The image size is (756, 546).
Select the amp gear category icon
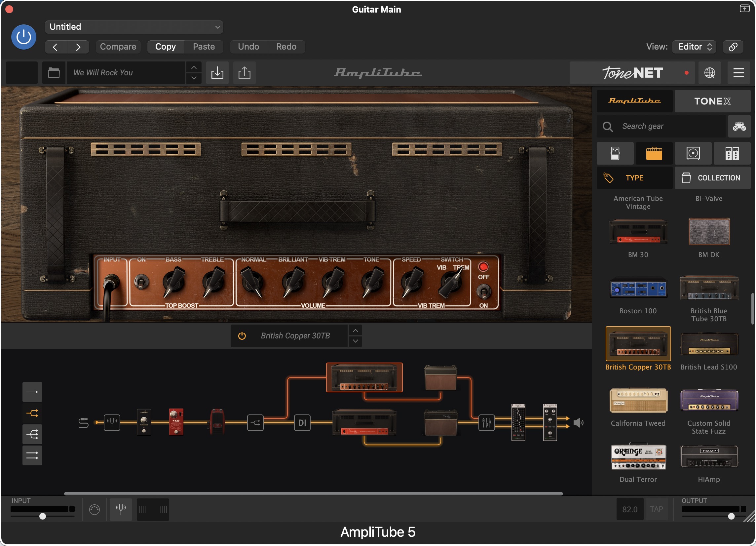click(x=654, y=153)
